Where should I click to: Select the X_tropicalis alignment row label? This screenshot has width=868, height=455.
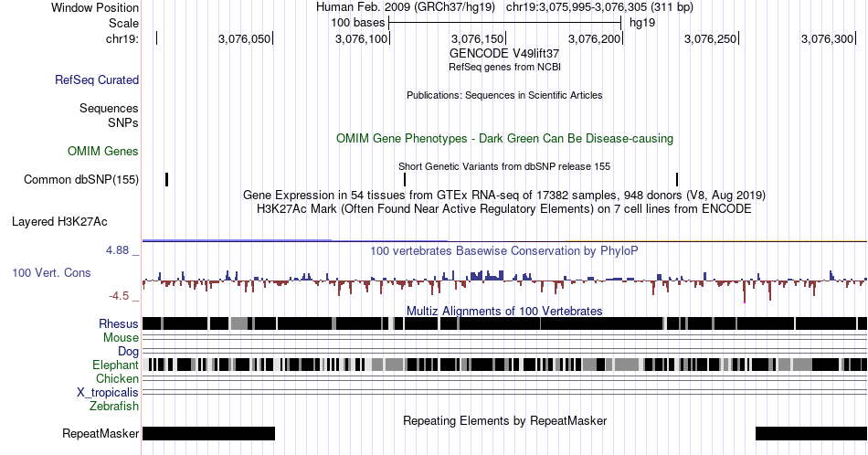coord(108,393)
